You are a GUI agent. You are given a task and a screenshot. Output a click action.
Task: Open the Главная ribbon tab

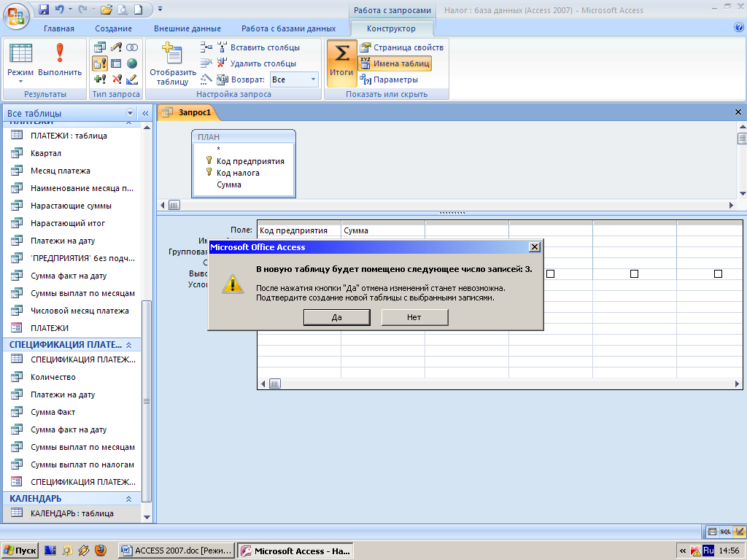point(59,28)
